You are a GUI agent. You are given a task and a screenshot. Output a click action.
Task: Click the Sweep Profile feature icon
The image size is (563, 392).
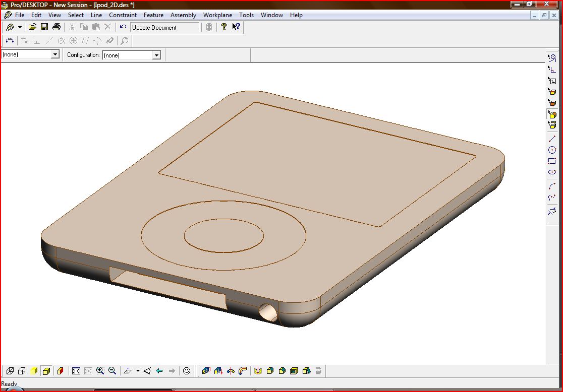pos(243,371)
